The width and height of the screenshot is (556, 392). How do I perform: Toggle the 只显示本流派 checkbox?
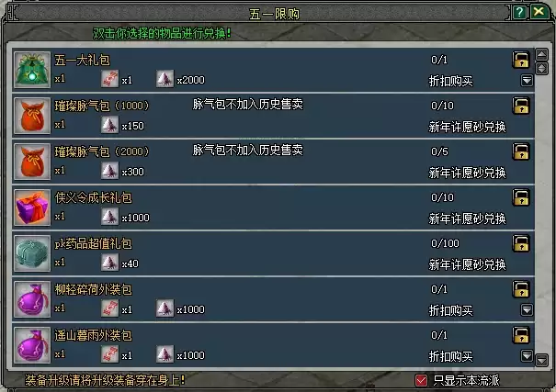point(421,381)
